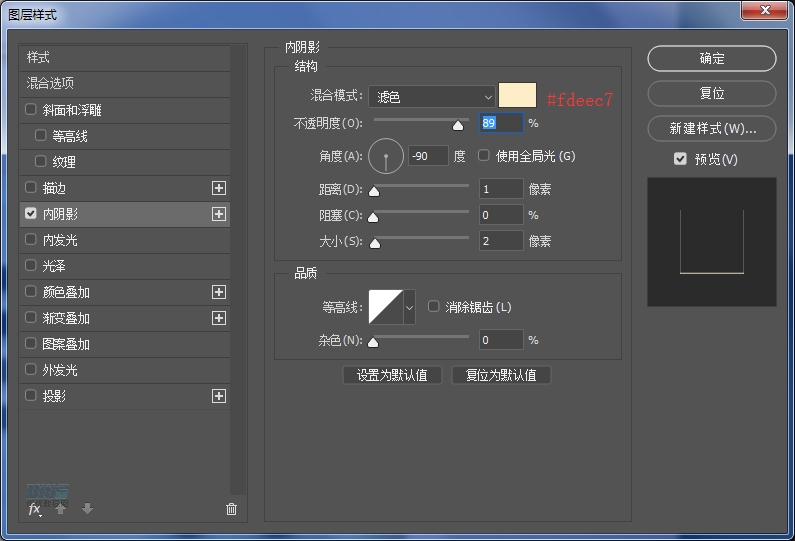
Task: Open the 混合模式 blend mode dropdown
Action: (x=432, y=97)
